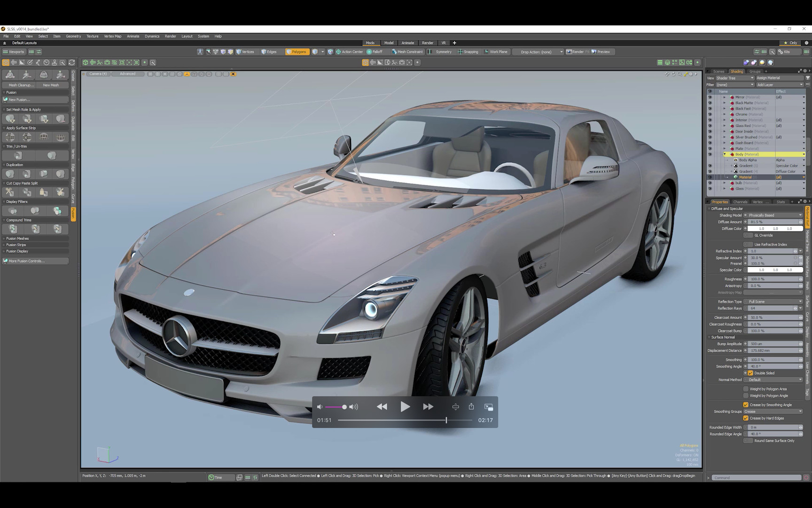The width and height of the screenshot is (812, 508).
Task: Open the Texture menu
Action: tap(93, 36)
